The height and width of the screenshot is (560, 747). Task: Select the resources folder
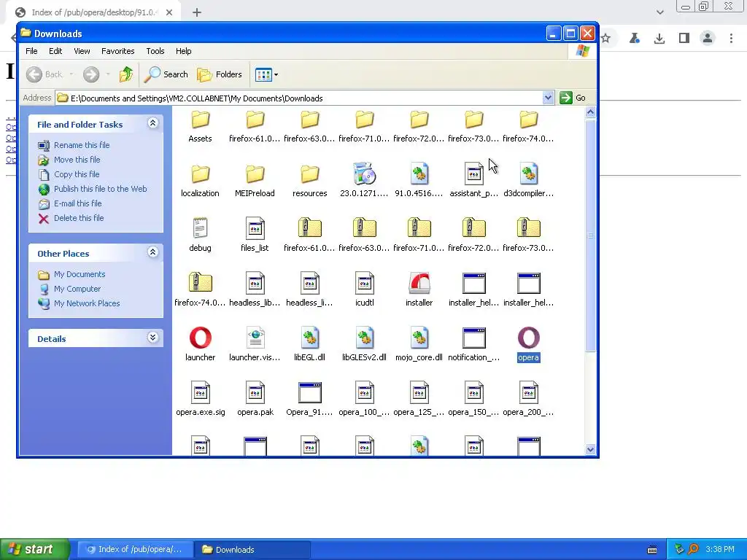coord(309,174)
